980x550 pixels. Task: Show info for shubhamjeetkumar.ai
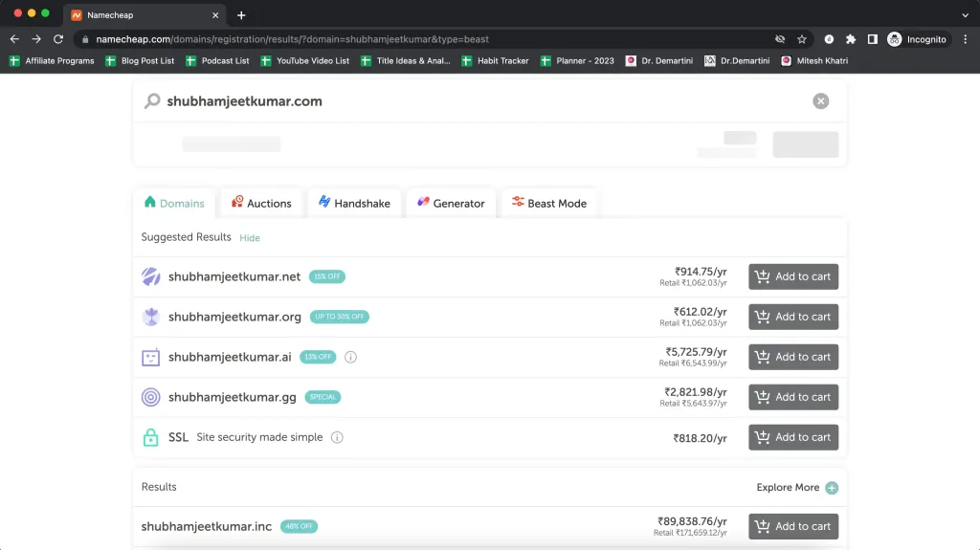point(350,357)
